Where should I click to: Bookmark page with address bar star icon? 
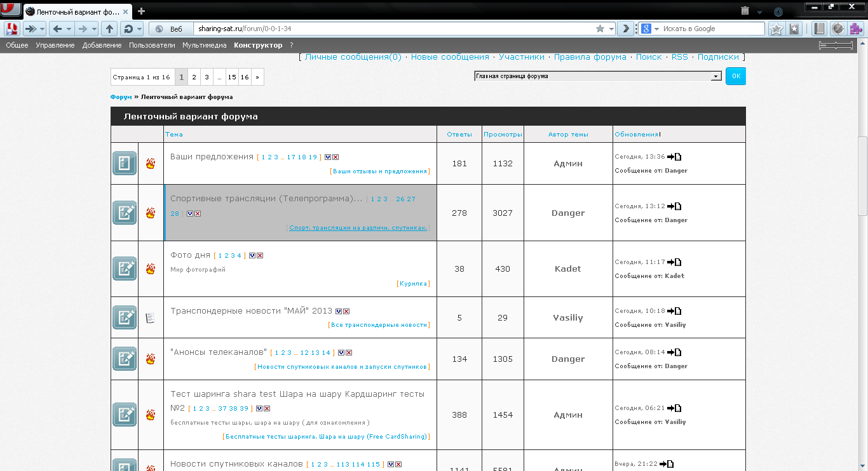point(600,29)
